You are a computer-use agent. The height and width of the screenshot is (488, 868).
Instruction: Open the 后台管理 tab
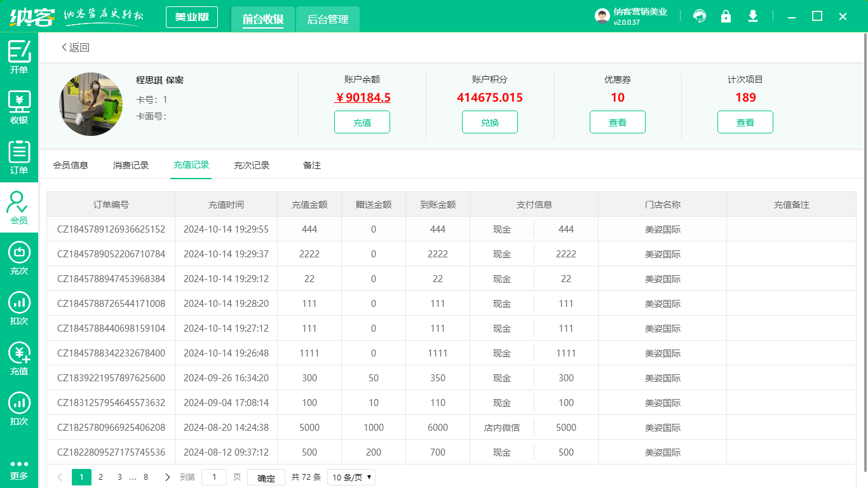[x=327, y=20]
